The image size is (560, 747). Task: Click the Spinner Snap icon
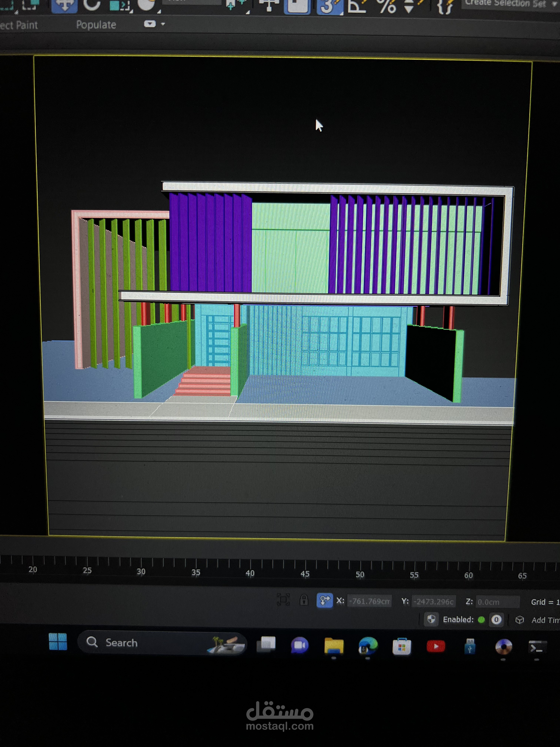point(409,6)
